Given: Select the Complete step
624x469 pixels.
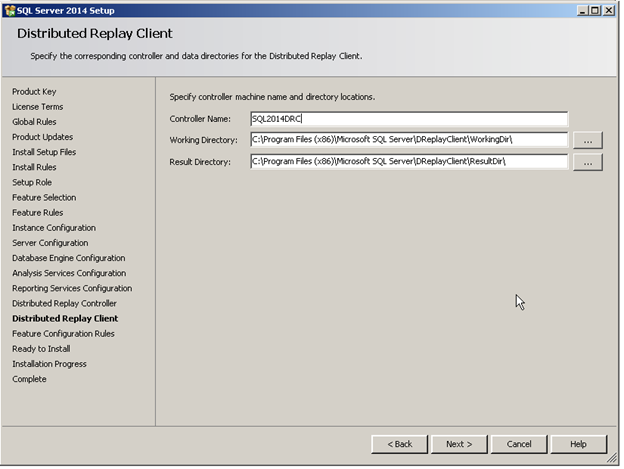Looking at the screenshot, I should (x=29, y=379).
